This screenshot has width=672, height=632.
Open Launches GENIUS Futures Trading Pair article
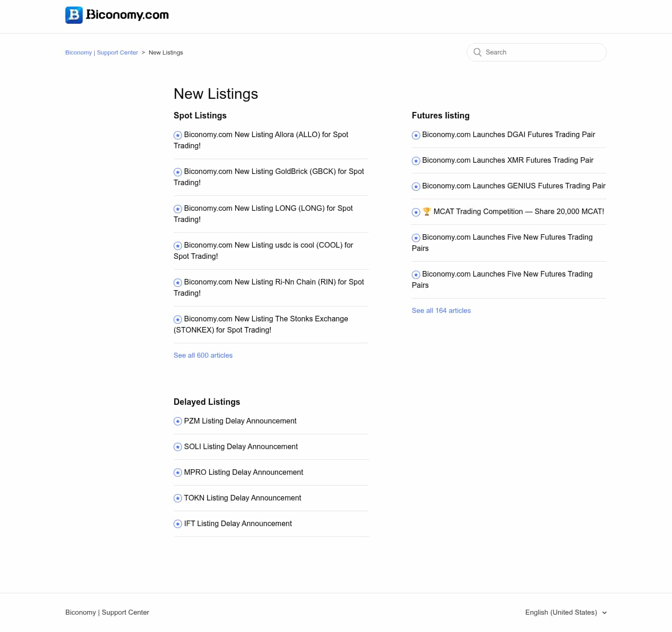coord(514,186)
